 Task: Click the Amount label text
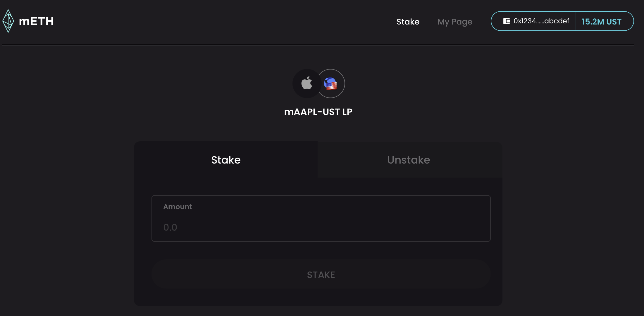click(178, 206)
